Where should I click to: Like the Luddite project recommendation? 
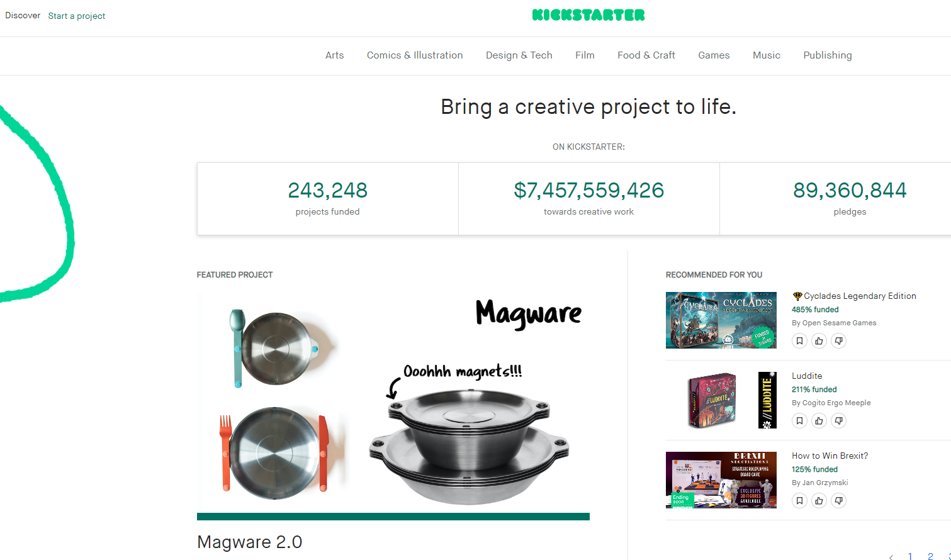pyautogui.click(x=819, y=421)
